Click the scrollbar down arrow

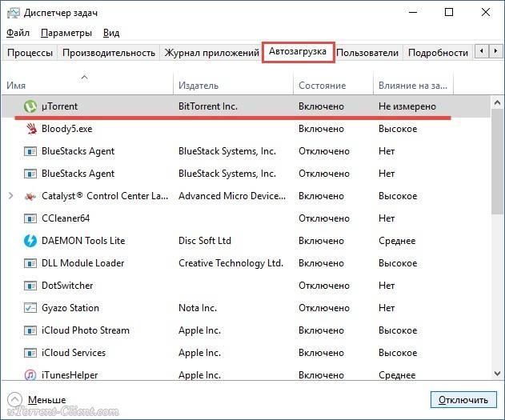pos(497,374)
